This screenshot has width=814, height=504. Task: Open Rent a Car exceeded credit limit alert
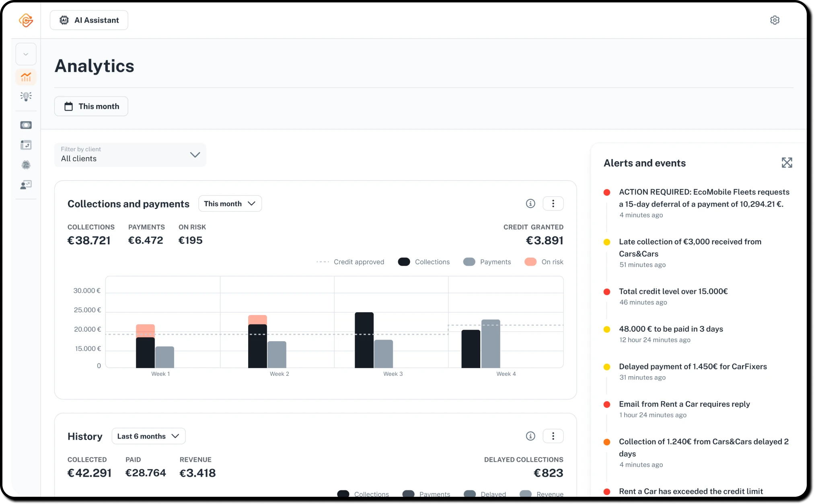click(691, 491)
